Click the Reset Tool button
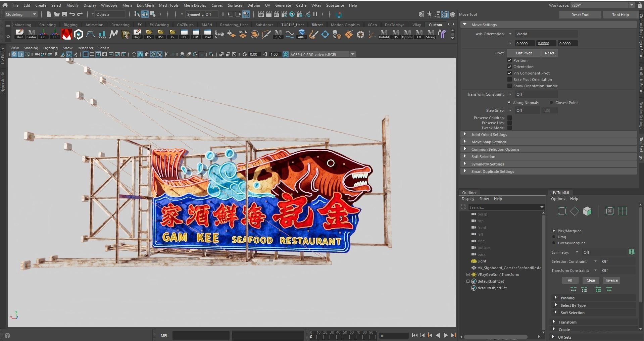Image resolution: width=644 pixels, height=341 pixels. click(x=580, y=15)
